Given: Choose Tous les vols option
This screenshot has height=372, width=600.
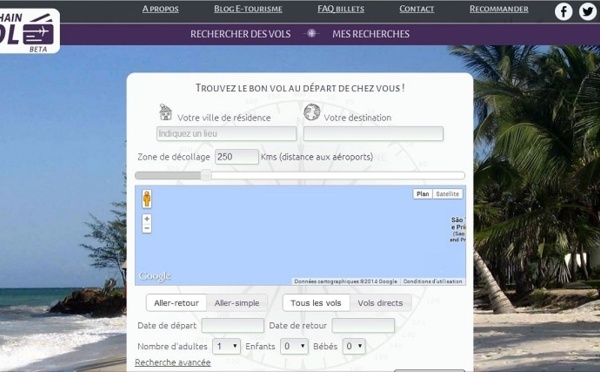Looking at the screenshot, I should point(316,303).
